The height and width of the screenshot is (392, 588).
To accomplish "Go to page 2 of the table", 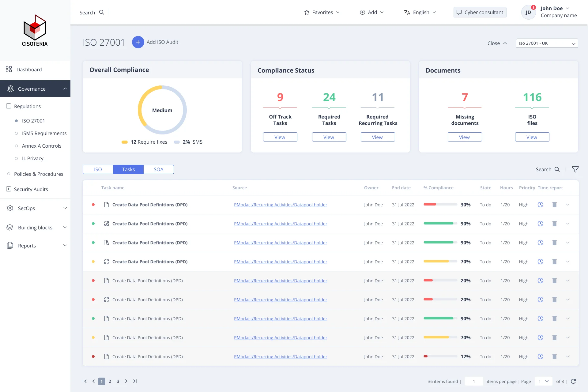I will 110,381.
